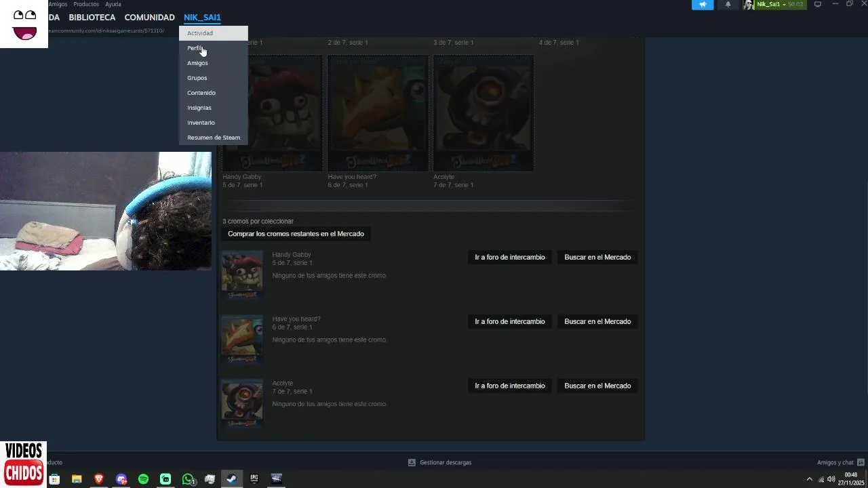
Task: Click Ir a foro de intercambio for Have you heard?
Action: pos(510,322)
